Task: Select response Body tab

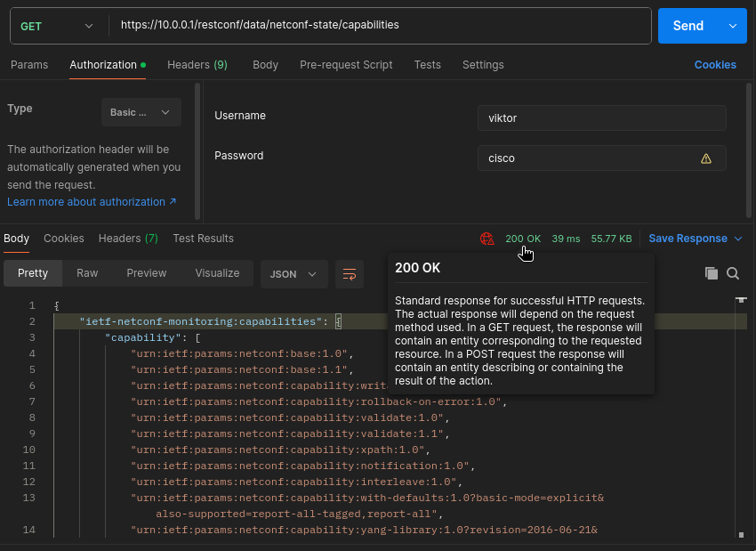Action: pos(16,239)
